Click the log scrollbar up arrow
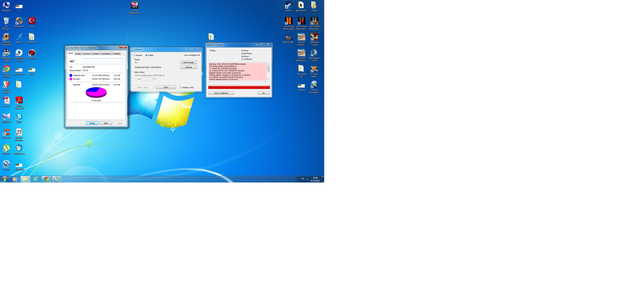 click(x=268, y=64)
